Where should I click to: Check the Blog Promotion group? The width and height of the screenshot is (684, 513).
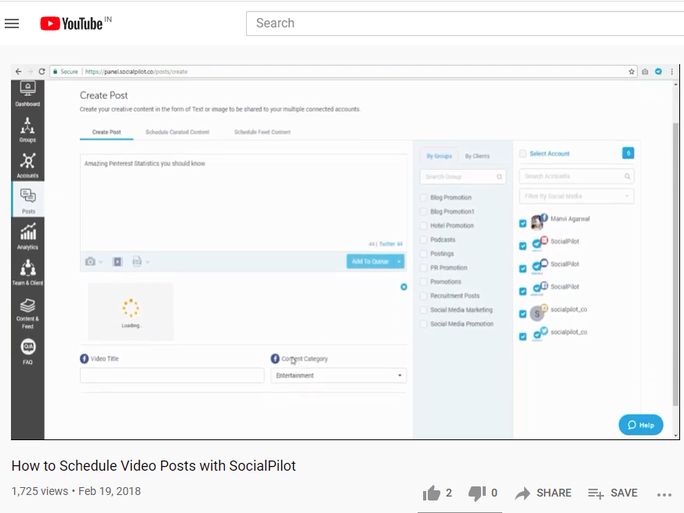[x=423, y=198]
